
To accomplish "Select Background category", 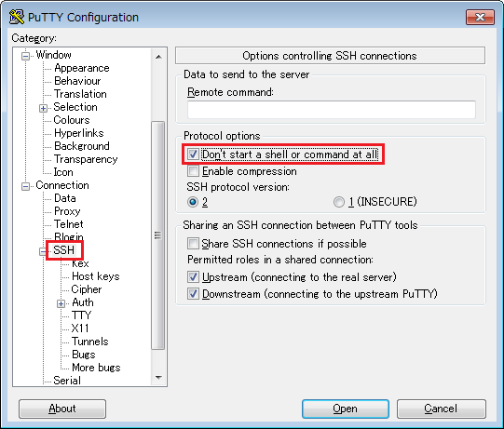I will [82, 146].
